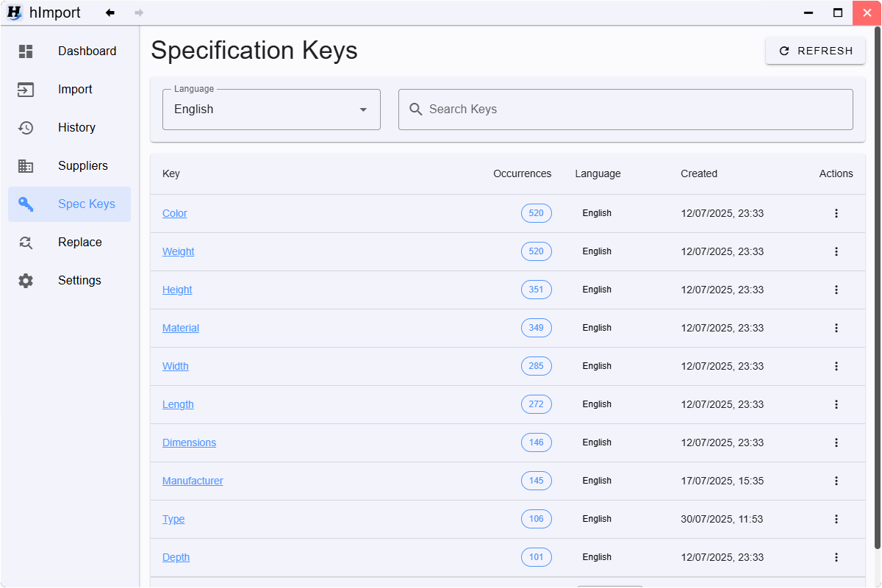Open the actions menu for the Color row
882x588 pixels.
pyautogui.click(x=836, y=213)
